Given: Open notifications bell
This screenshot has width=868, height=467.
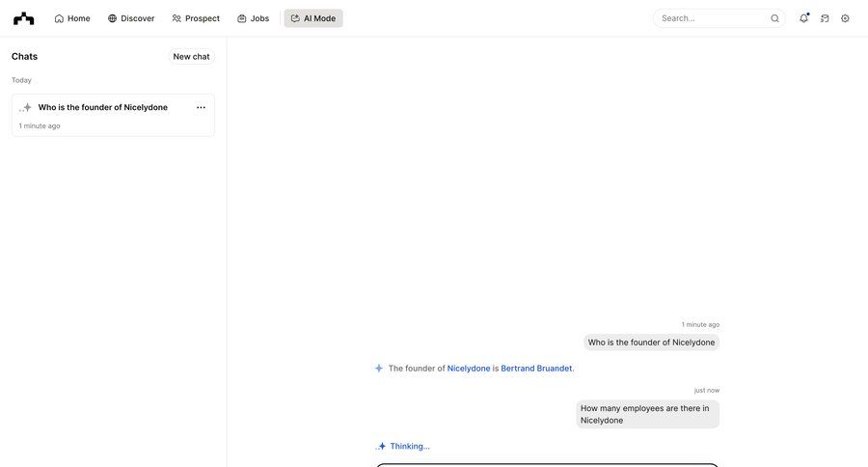Looking at the screenshot, I should (803, 18).
